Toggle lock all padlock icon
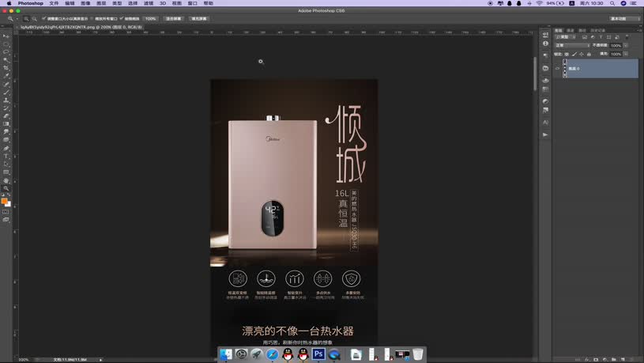Viewport: 644px width, 363px height. click(589, 55)
